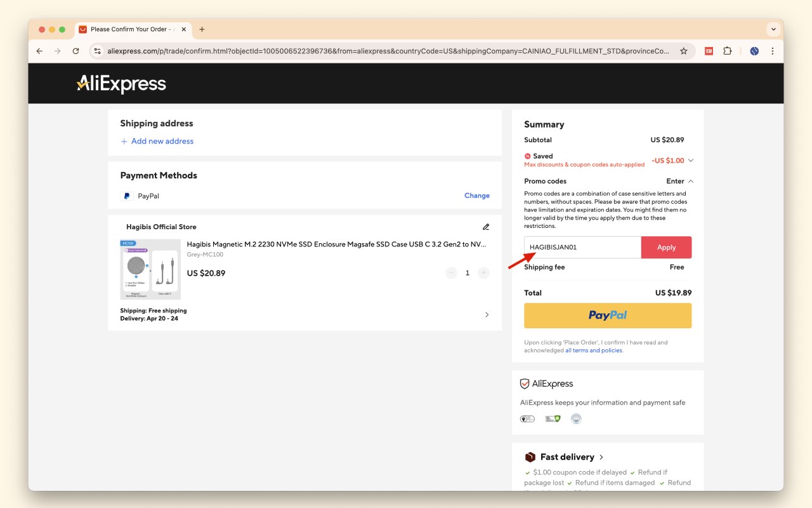Image resolution: width=812 pixels, height=508 pixels.
Task: Go back using the browser back arrow
Action: pos(39,51)
